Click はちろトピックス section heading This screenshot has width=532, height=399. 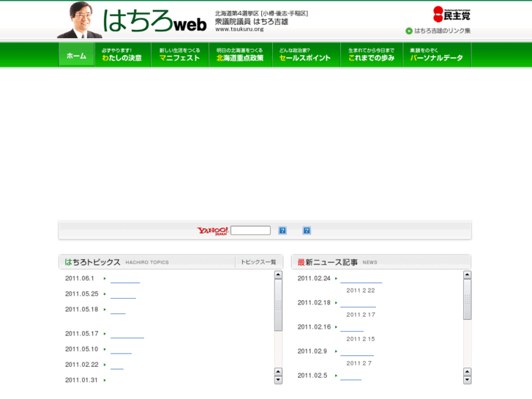93,262
